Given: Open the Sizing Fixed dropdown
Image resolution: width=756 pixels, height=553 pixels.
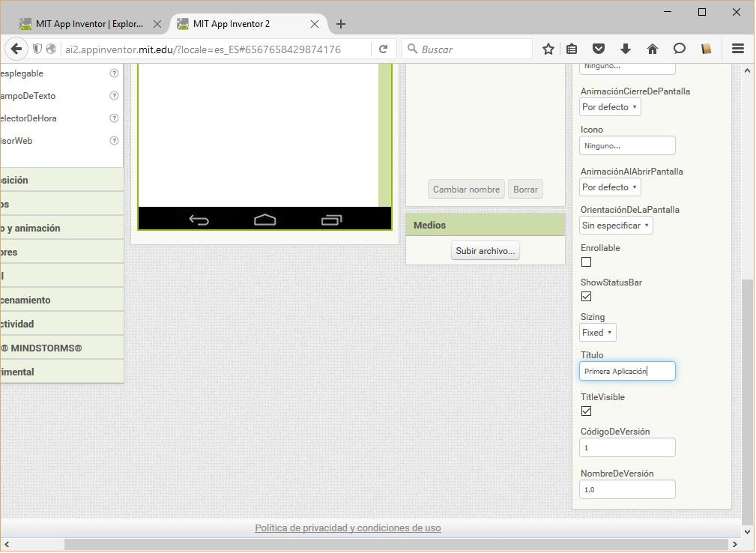Looking at the screenshot, I should 597,333.
